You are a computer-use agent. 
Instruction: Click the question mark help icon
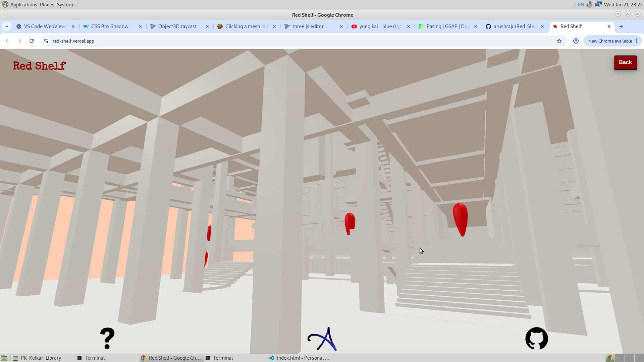point(107,338)
